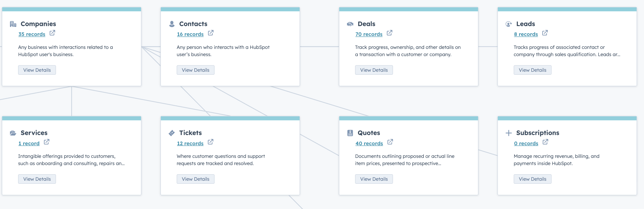Click the Tickets icon
Viewport: 644px width, 209px height.
pos(172,133)
